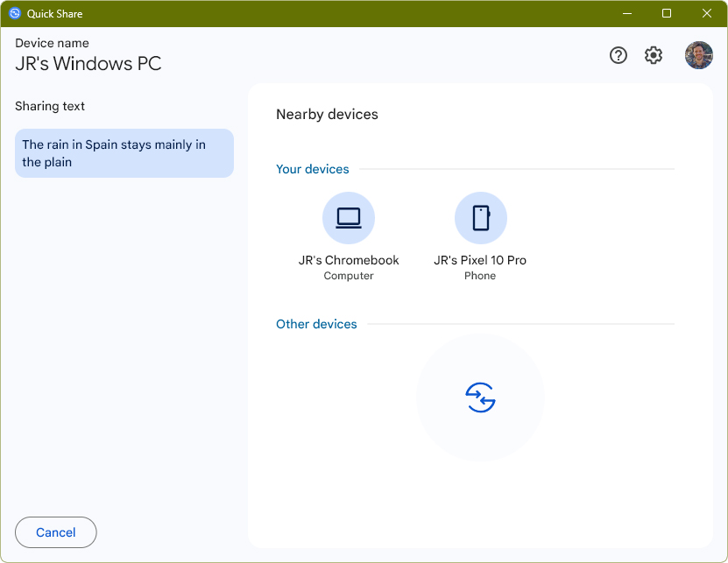Click the device name JR's Windows PC
Image resolution: width=728 pixels, height=563 pixels.
(88, 63)
